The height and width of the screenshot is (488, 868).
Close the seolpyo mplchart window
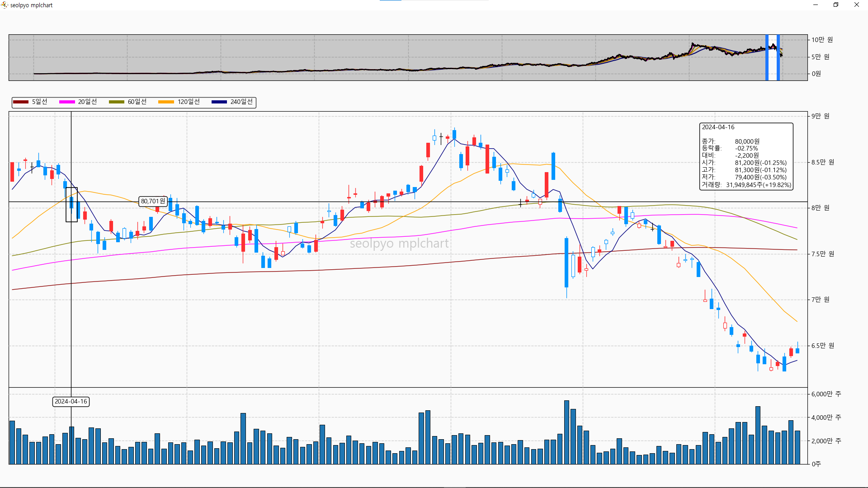pyautogui.click(x=857, y=5)
